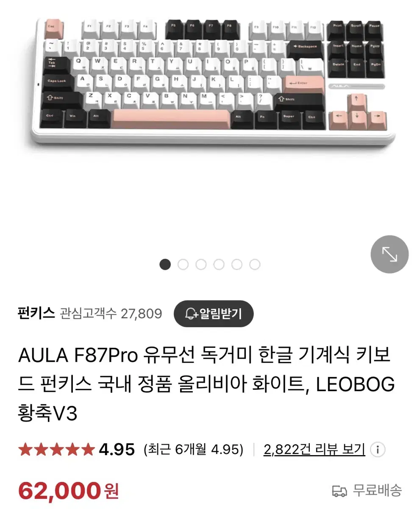
Task: Switch to the third carousel dot
Action: tap(201, 265)
